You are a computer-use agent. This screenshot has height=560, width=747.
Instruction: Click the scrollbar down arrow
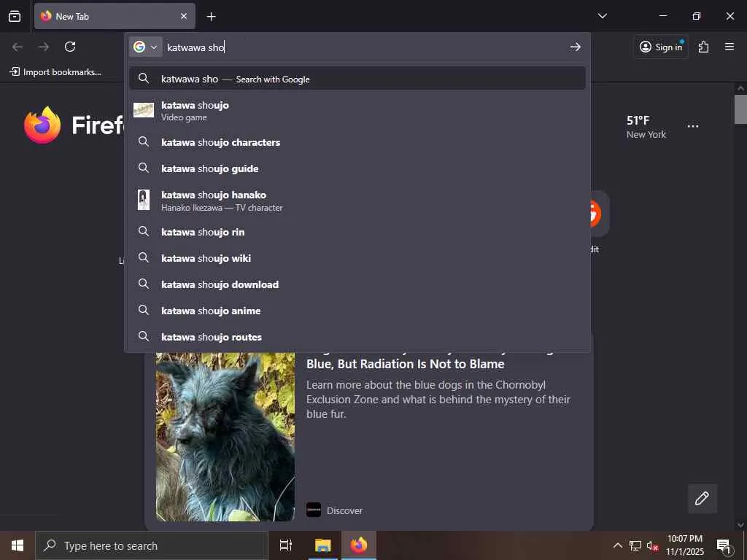click(740, 525)
